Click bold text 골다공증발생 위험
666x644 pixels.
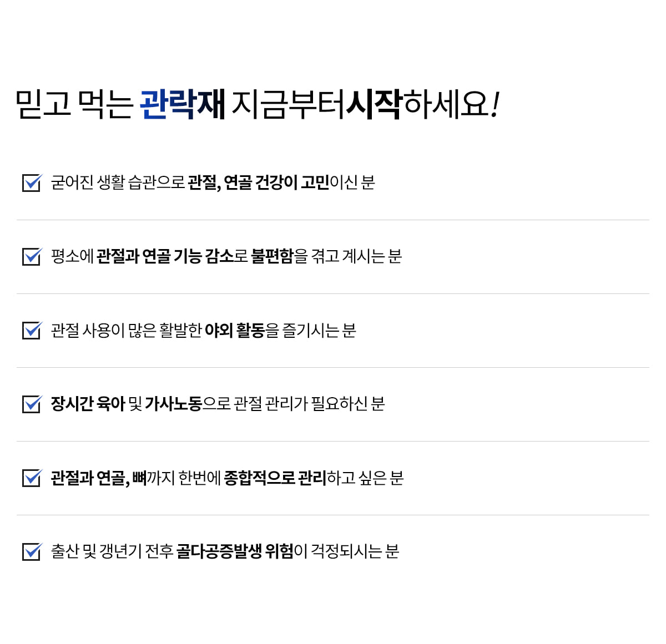pos(235,551)
